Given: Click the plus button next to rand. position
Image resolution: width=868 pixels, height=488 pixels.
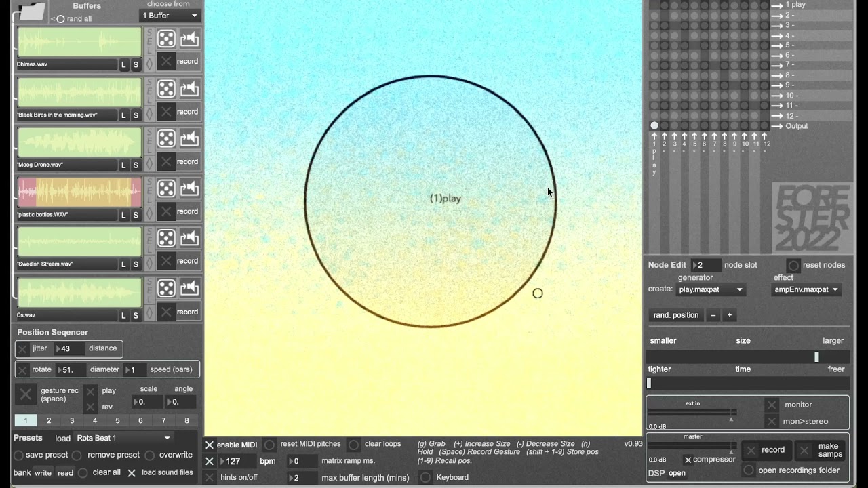Looking at the screenshot, I should click(x=730, y=315).
